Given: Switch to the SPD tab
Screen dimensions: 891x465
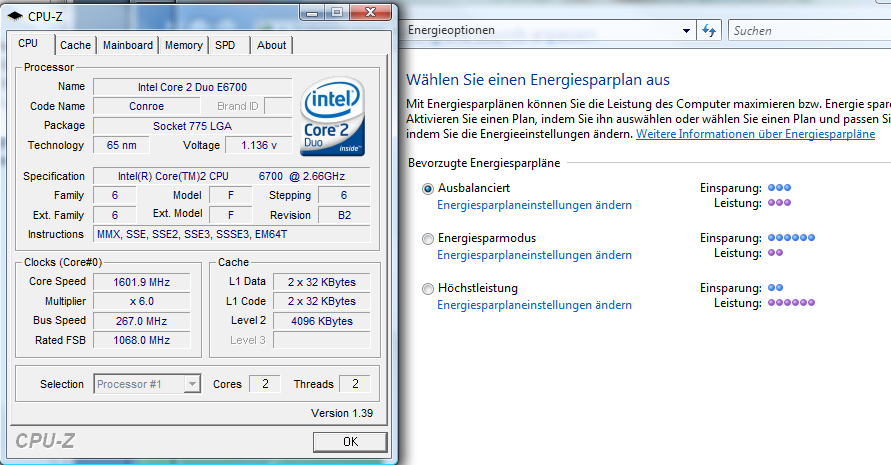Looking at the screenshot, I should click(225, 45).
